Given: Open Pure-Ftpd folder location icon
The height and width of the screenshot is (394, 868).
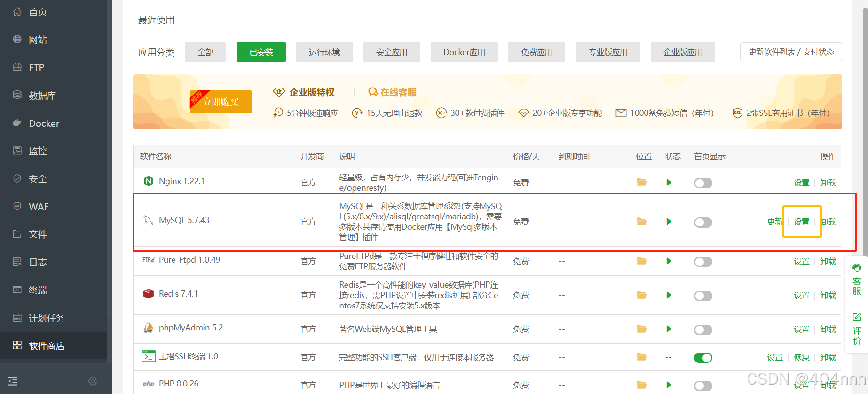Looking at the screenshot, I should [x=641, y=261].
